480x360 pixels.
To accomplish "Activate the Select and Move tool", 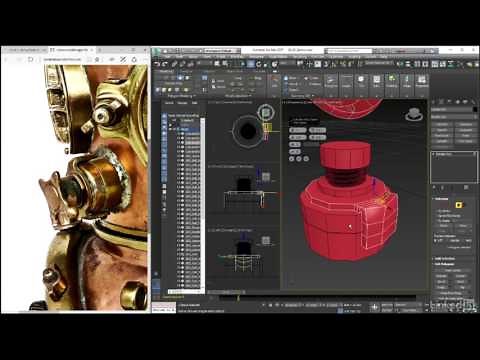I will point(250,64).
